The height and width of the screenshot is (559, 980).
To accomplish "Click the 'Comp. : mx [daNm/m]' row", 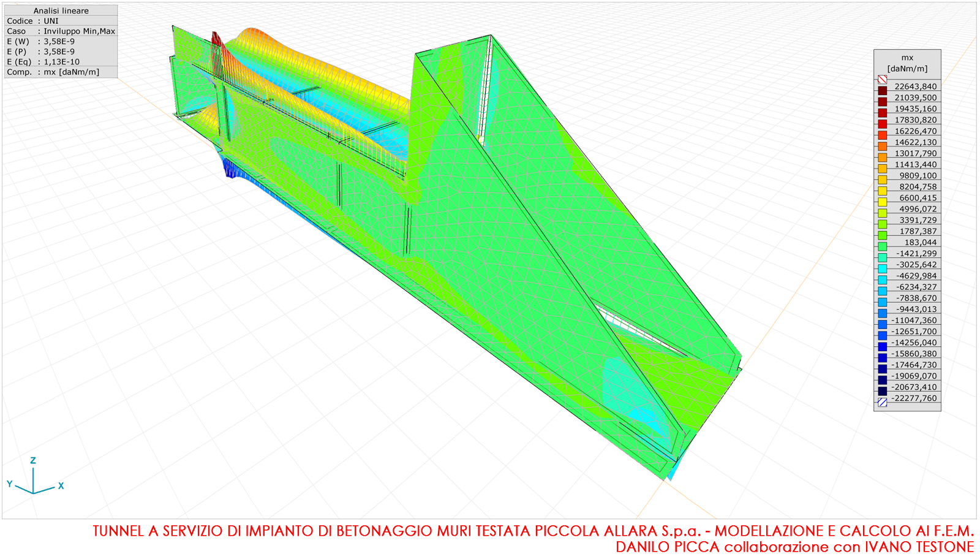I will pos(61,72).
